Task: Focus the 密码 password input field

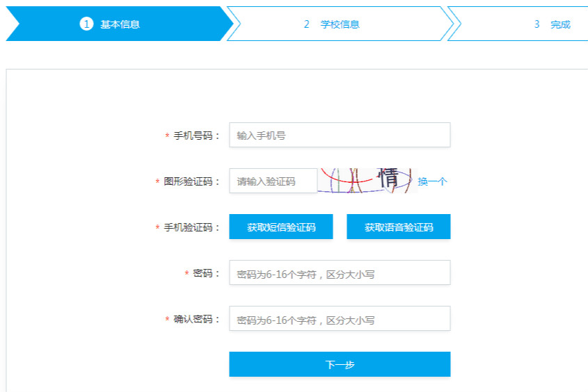Action: point(340,273)
